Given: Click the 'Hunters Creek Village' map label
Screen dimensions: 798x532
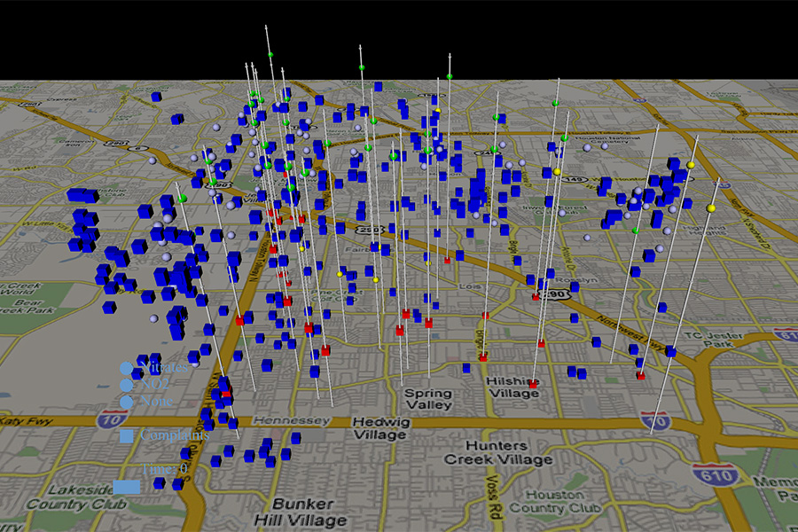Looking at the screenshot, I should click(x=498, y=453).
